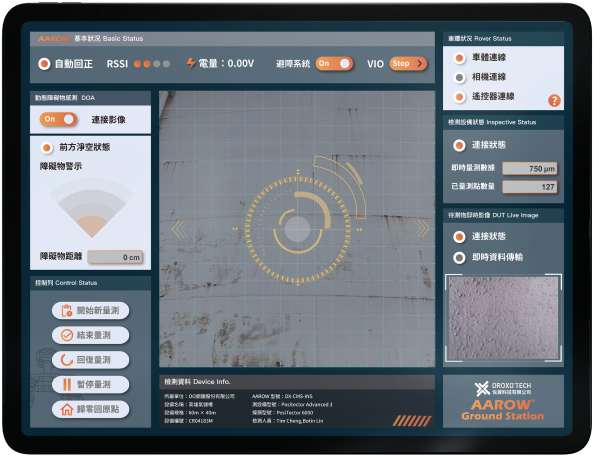Start a new measurement with 開始新量測
Screen dimensions: 593x456
[x=90, y=311]
